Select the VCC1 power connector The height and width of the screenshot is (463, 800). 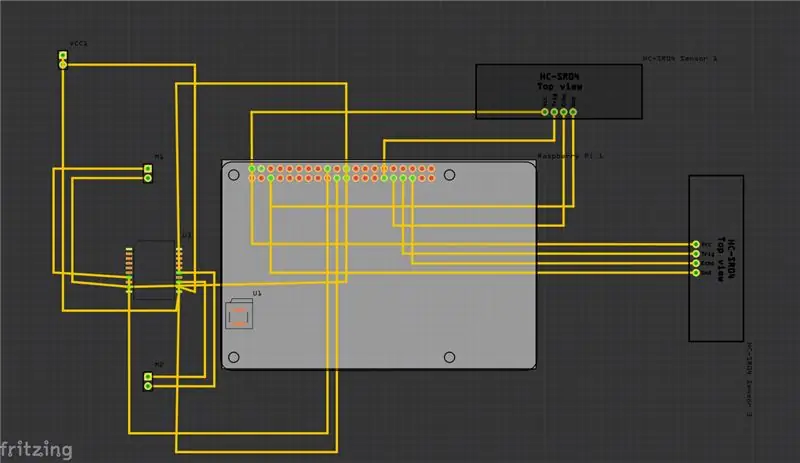pyautogui.click(x=63, y=60)
